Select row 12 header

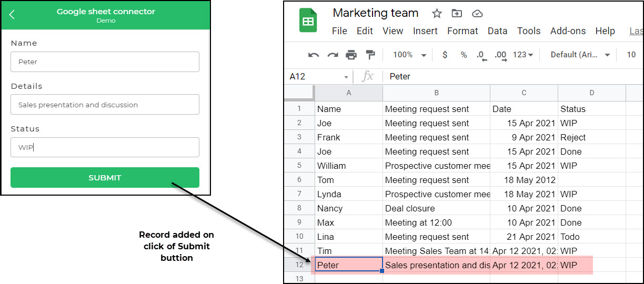299,265
